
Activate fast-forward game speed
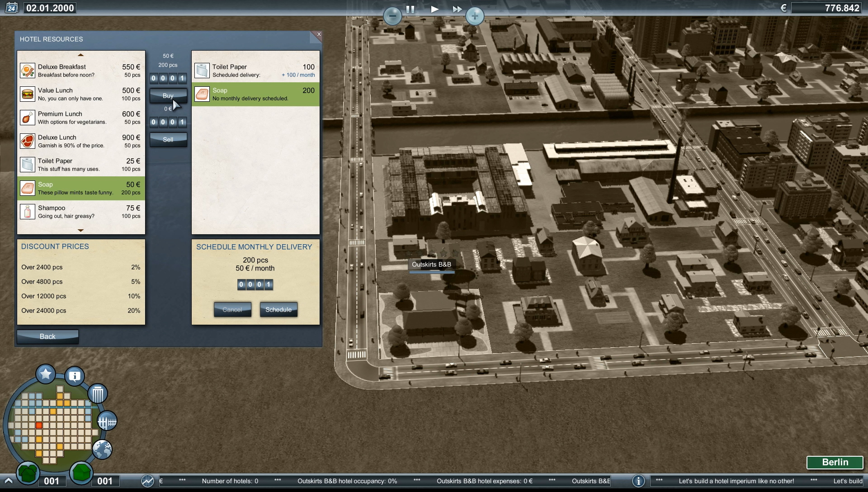click(x=457, y=9)
